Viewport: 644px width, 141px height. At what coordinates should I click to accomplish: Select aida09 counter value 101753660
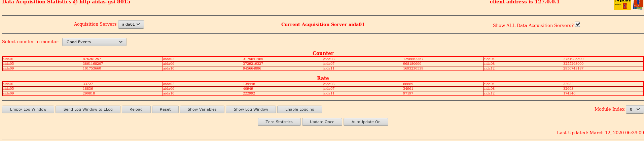coord(92,68)
